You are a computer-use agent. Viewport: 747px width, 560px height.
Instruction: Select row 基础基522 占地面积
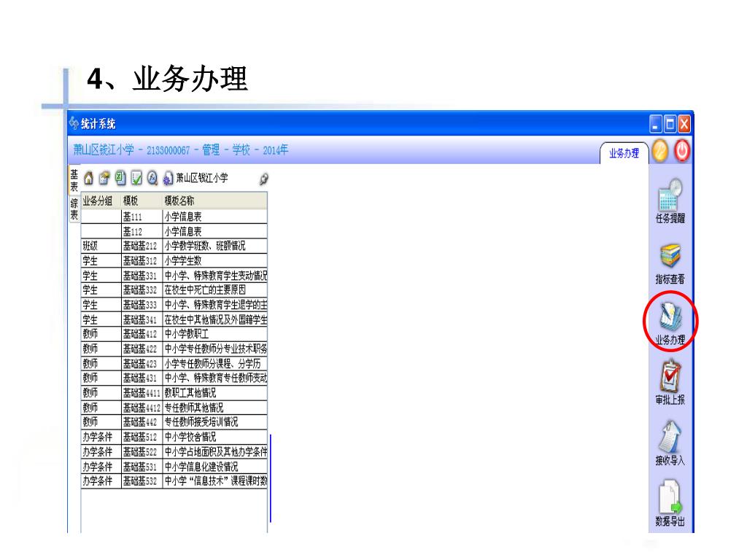coord(174,451)
